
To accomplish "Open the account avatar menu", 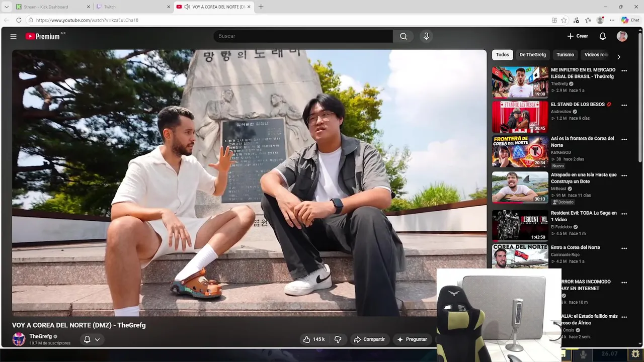I will (x=622, y=36).
